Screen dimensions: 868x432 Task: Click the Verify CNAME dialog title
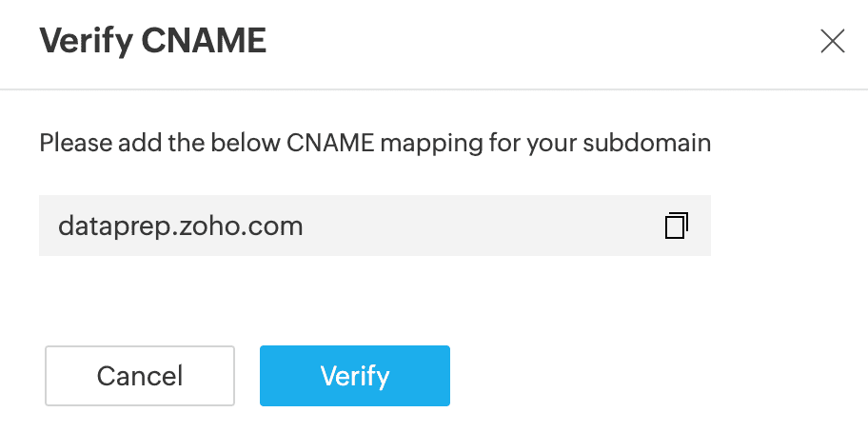[152, 41]
